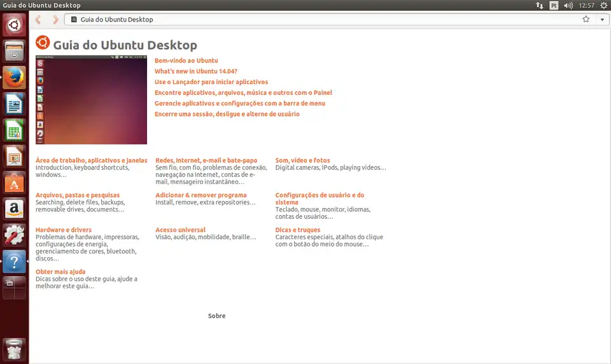The height and width of the screenshot is (364, 611).
Task: Open the Pt keyboard layout indicator
Action: tap(554, 6)
